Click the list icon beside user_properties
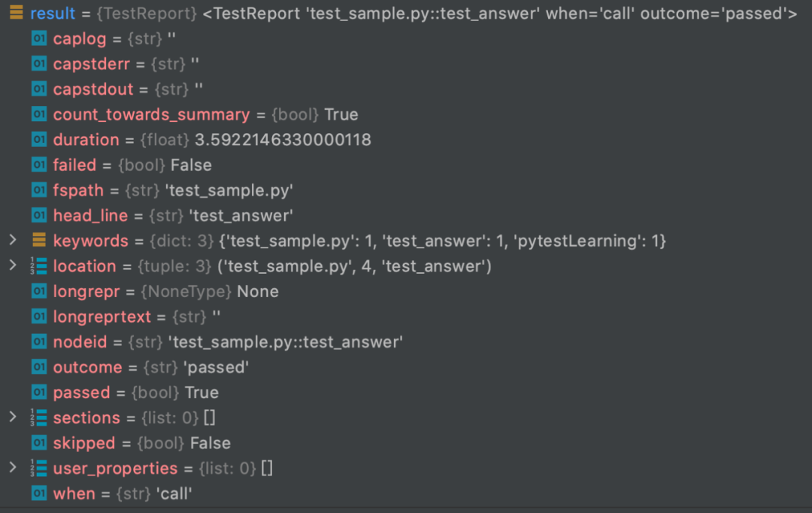The width and height of the screenshot is (812, 513). click(x=39, y=468)
